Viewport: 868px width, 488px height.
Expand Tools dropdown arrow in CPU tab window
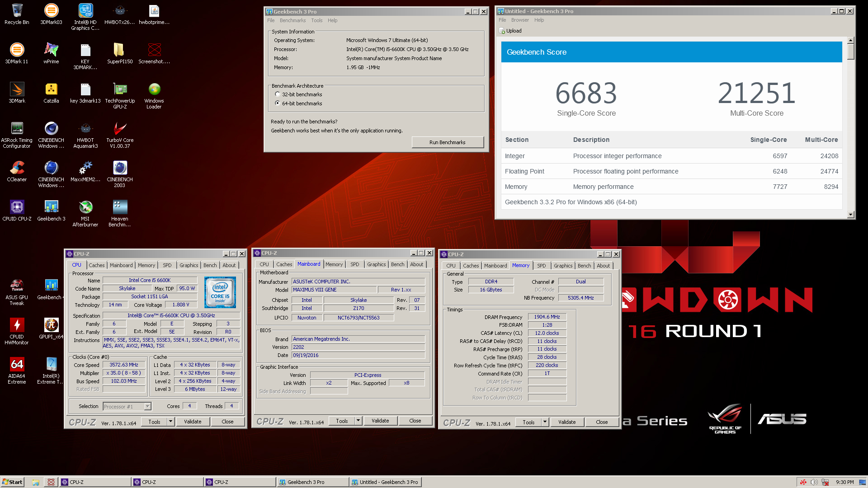[x=170, y=422]
